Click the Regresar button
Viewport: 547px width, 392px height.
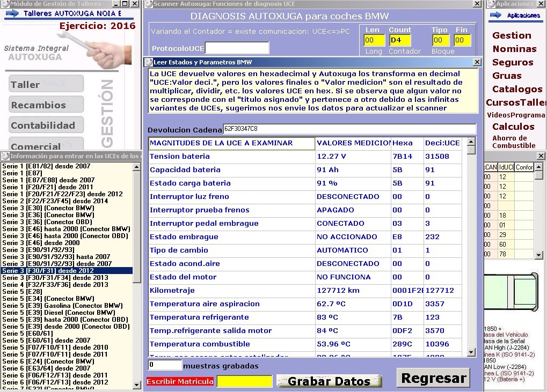pyautogui.click(x=433, y=378)
